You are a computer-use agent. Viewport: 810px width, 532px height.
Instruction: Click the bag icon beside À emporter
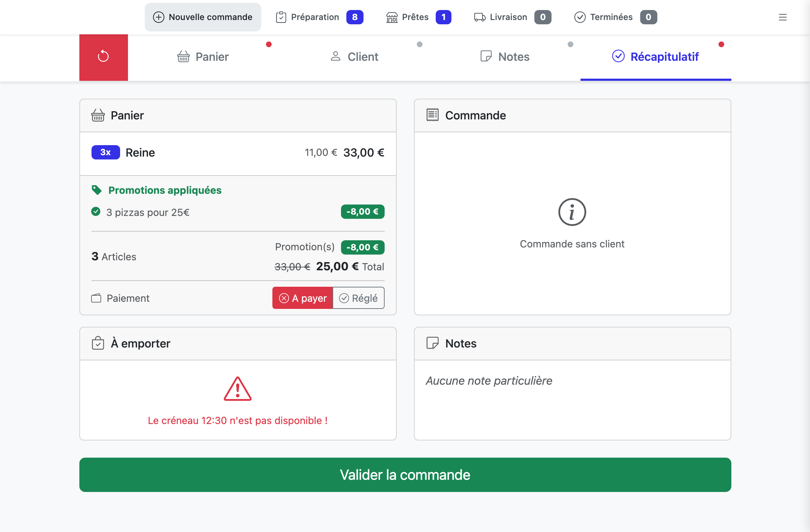click(98, 343)
